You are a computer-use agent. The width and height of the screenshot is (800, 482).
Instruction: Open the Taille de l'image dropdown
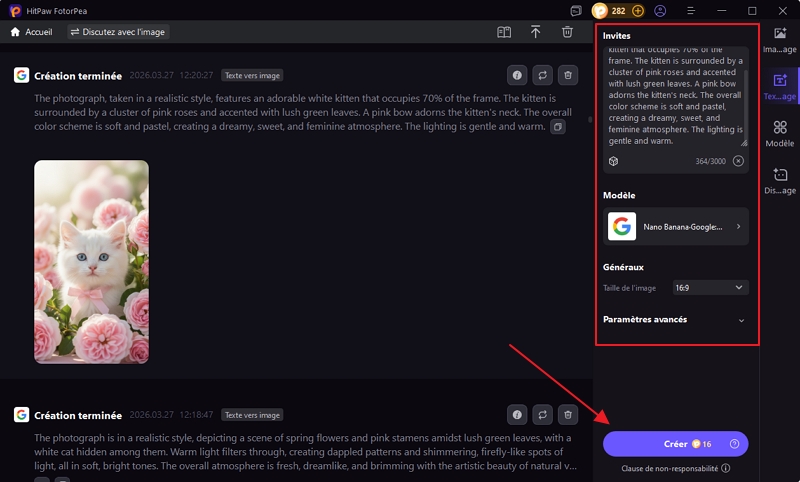pyautogui.click(x=710, y=288)
